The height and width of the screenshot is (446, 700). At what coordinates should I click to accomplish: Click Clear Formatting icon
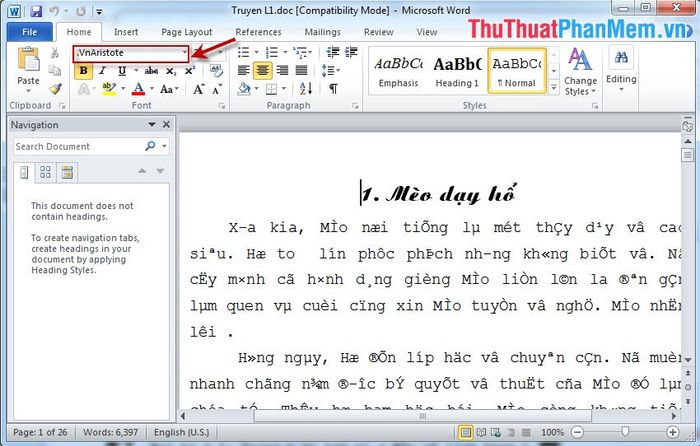(x=217, y=70)
